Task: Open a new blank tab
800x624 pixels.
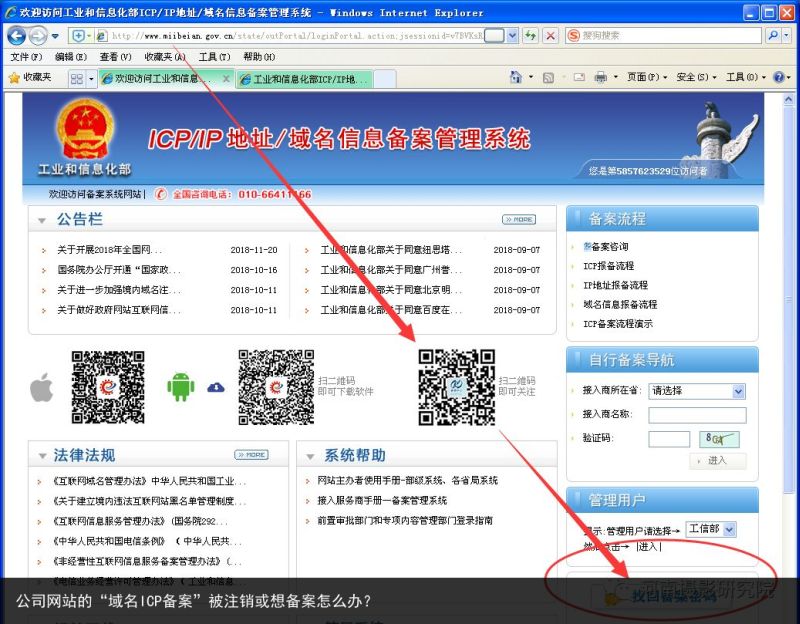Action: pos(385,79)
